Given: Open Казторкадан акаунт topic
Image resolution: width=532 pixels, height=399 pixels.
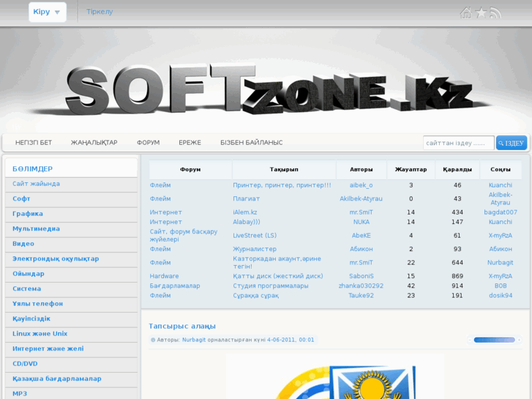Looking at the screenshot, I should (x=277, y=263).
